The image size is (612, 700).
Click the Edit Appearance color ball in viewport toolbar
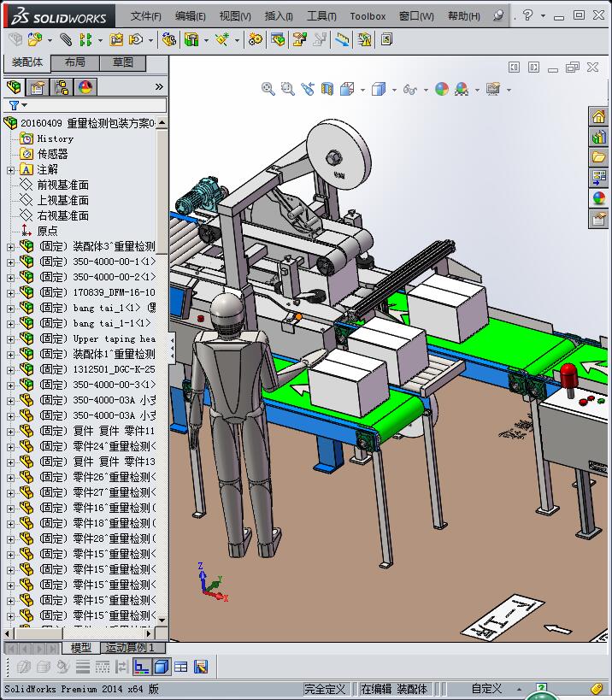click(x=442, y=89)
